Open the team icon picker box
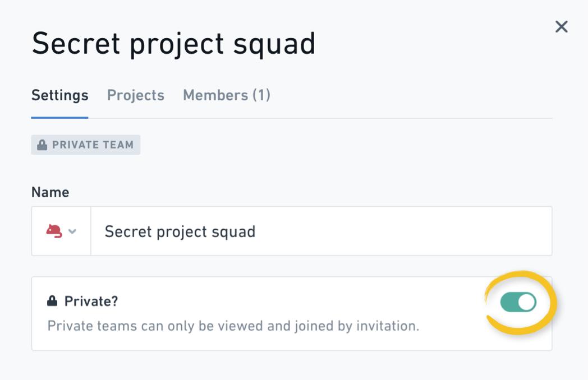Image resolution: width=588 pixels, height=380 pixels. pyautogui.click(x=62, y=231)
